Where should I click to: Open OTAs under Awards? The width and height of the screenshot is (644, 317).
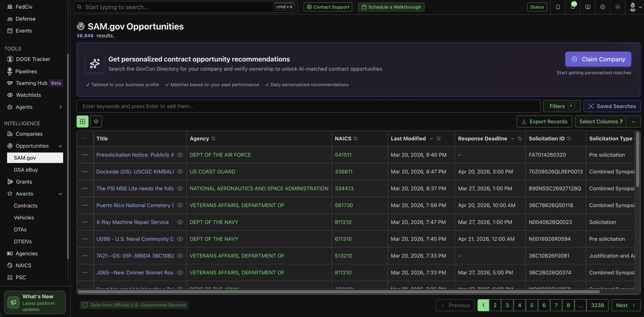click(20, 230)
